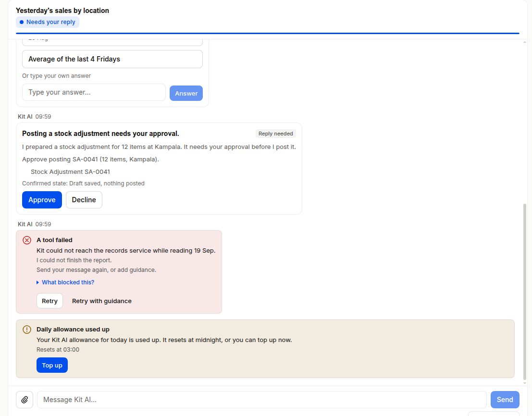
Task: Click the red error icon in tool failed card
Action: click(x=27, y=240)
